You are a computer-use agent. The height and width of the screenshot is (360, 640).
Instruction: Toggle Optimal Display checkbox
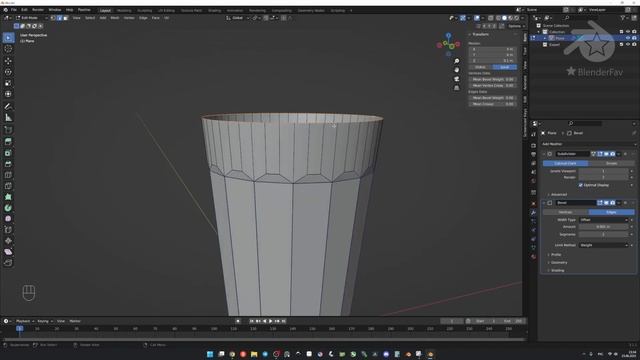(x=580, y=185)
